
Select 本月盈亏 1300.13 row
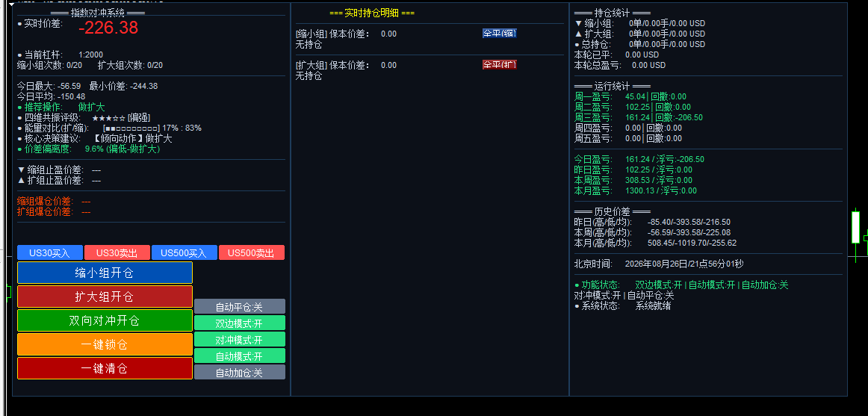click(636, 191)
